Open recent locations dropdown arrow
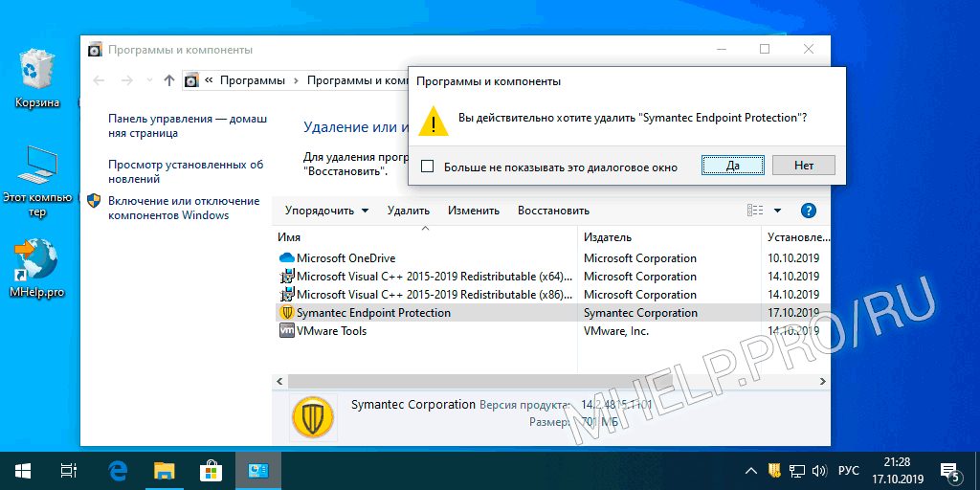Image resolution: width=980 pixels, height=490 pixels. tap(148, 80)
